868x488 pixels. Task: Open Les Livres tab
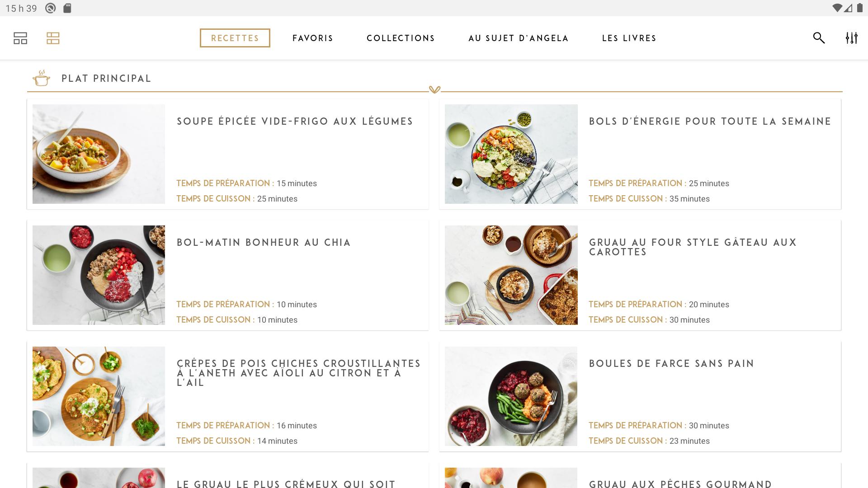tap(629, 38)
